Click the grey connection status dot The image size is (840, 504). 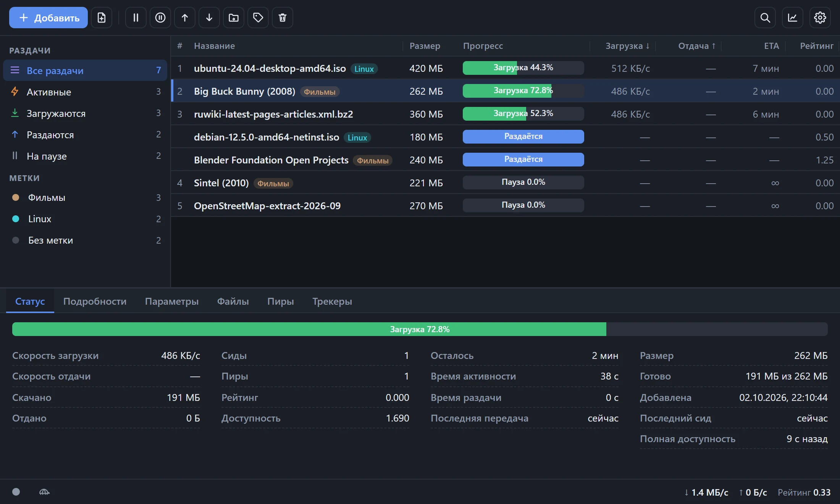pyautogui.click(x=16, y=492)
